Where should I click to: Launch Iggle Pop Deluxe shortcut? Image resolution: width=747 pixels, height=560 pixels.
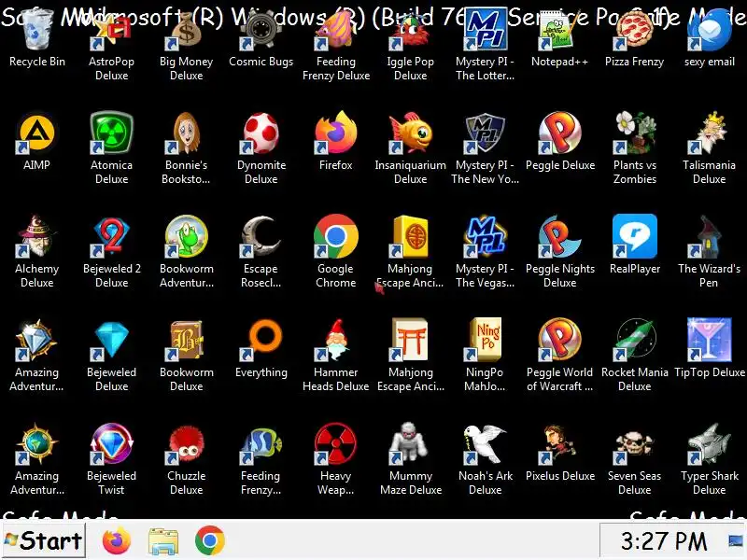(410, 31)
